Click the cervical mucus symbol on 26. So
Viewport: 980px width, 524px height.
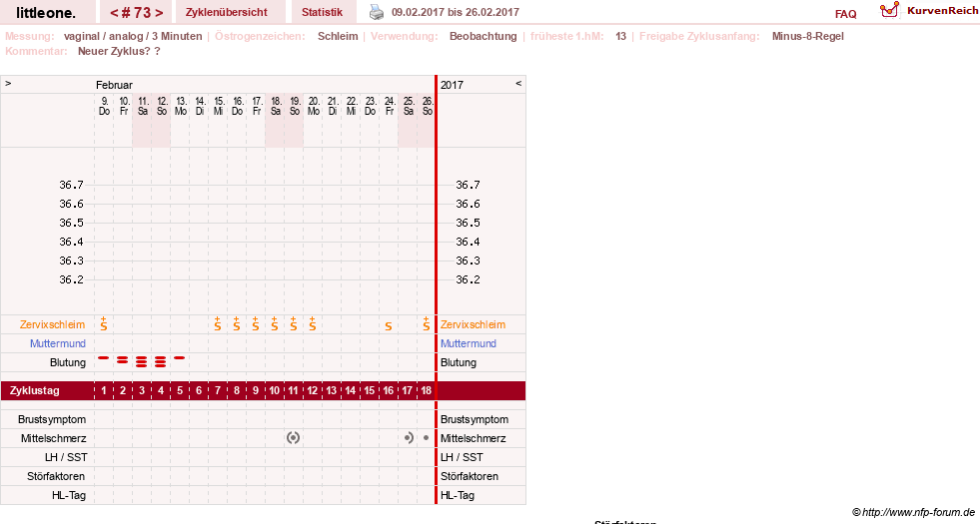click(x=427, y=324)
